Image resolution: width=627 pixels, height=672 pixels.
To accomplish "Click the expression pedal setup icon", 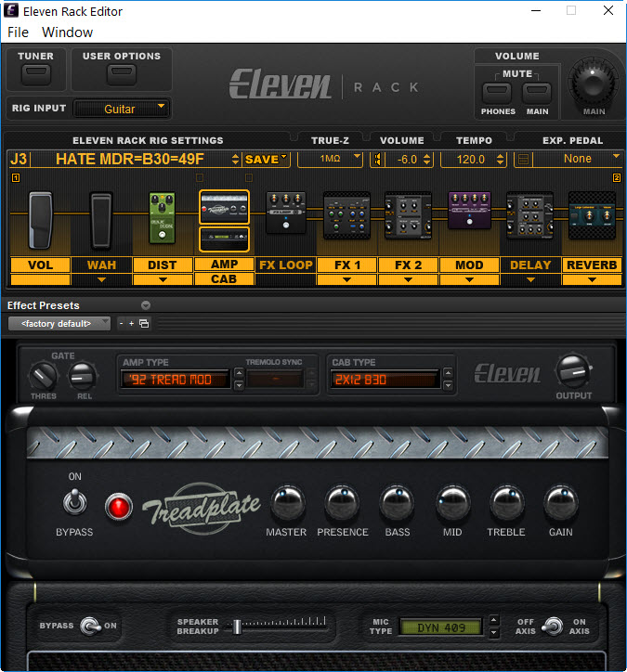I will point(523,160).
